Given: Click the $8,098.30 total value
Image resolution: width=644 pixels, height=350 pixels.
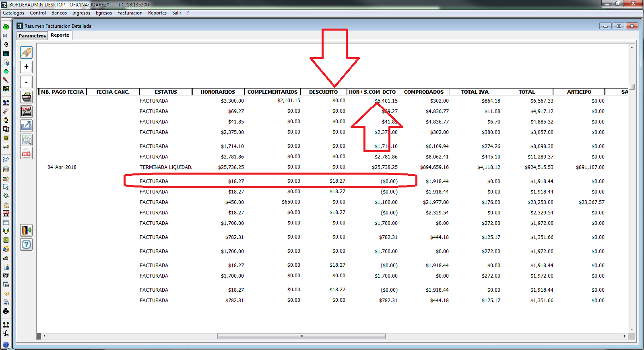Looking at the screenshot, I should click(x=542, y=146).
